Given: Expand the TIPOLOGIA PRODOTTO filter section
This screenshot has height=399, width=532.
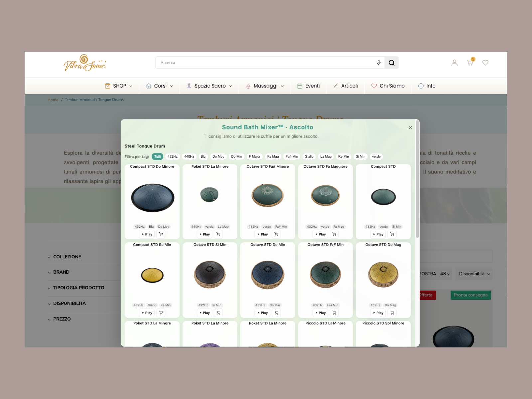Looking at the screenshot, I should [76, 288].
